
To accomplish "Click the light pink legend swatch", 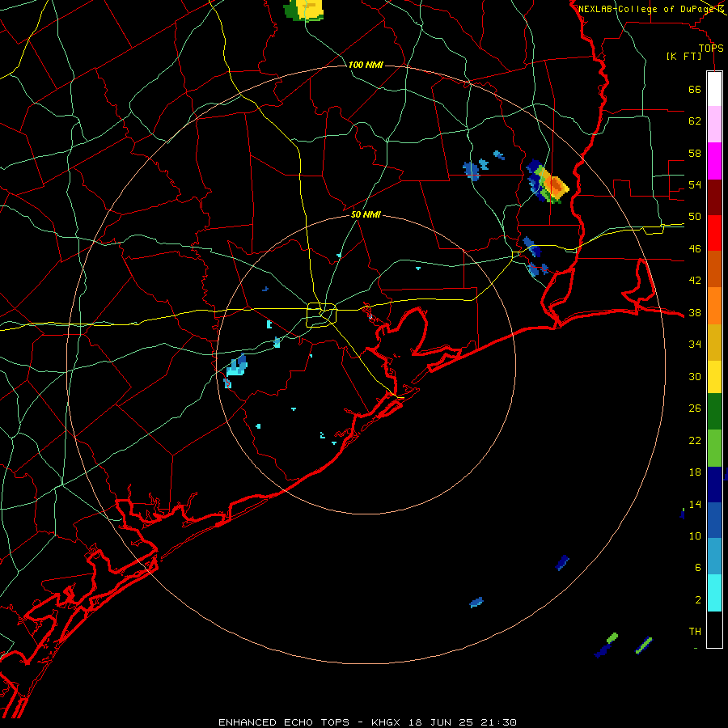I will (x=714, y=124).
